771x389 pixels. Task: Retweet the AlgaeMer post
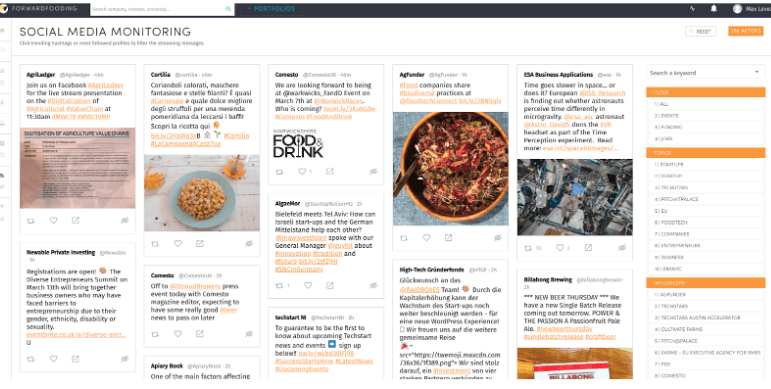click(280, 285)
